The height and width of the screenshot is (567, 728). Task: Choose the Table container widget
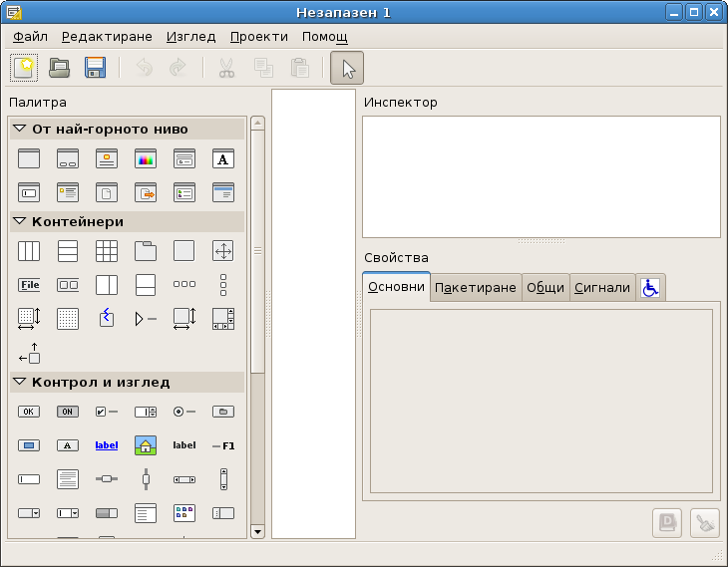(x=107, y=250)
